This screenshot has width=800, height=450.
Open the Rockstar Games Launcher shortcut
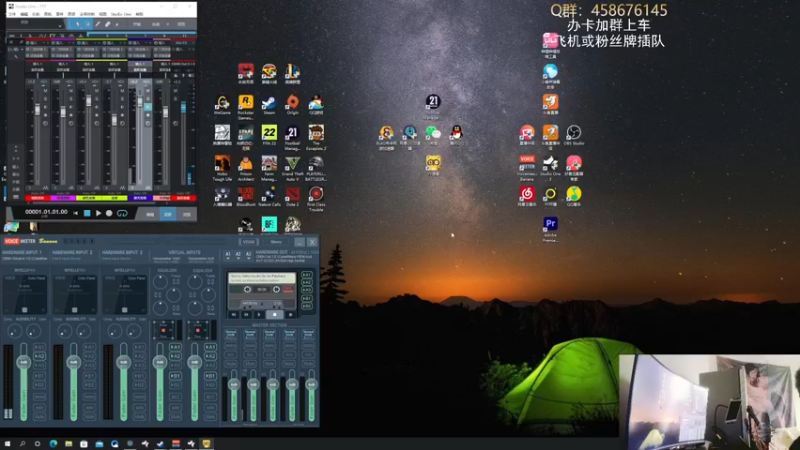pyautogui.click(x=245, y=107)
